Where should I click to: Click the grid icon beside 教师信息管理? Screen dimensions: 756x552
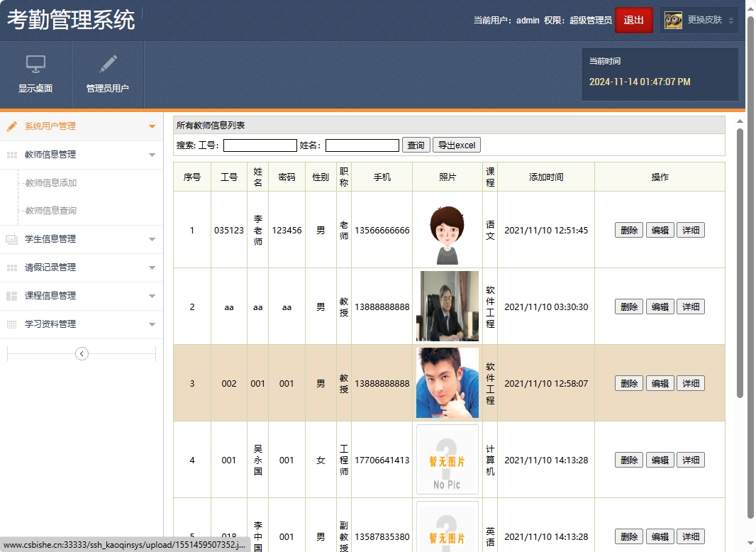click(11, 155)
